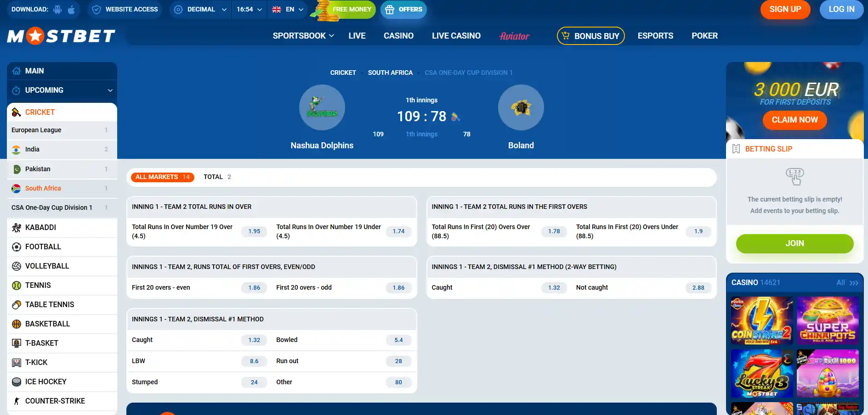868x415 pixels.
Task: Select over 19 Under 4.5 odds 1.74
Action: 398,231
